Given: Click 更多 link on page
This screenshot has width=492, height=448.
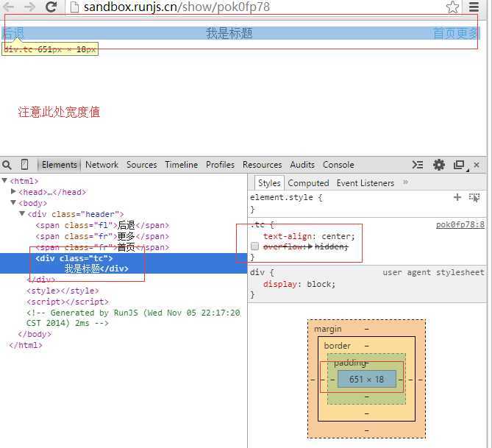Looking at the screenshot, I should 468,33.
